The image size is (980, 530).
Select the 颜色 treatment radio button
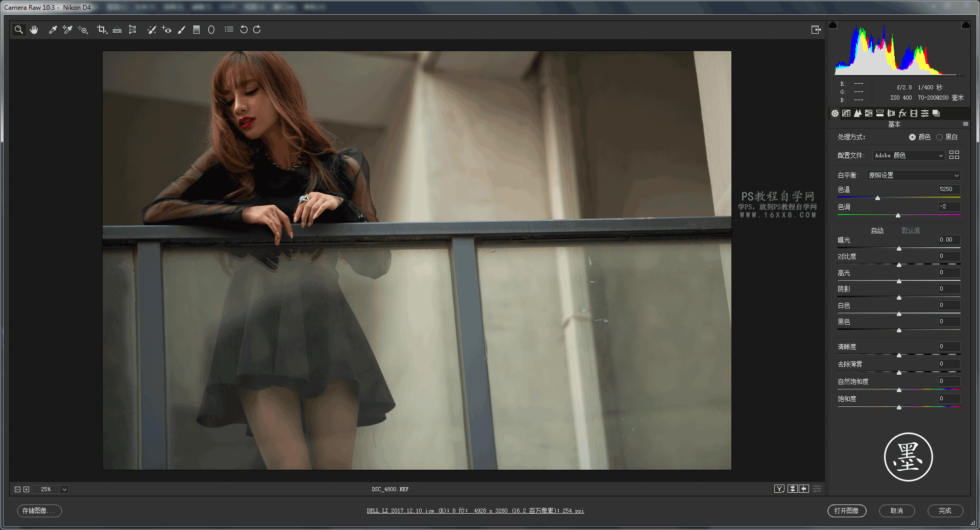tap(912, 137)
